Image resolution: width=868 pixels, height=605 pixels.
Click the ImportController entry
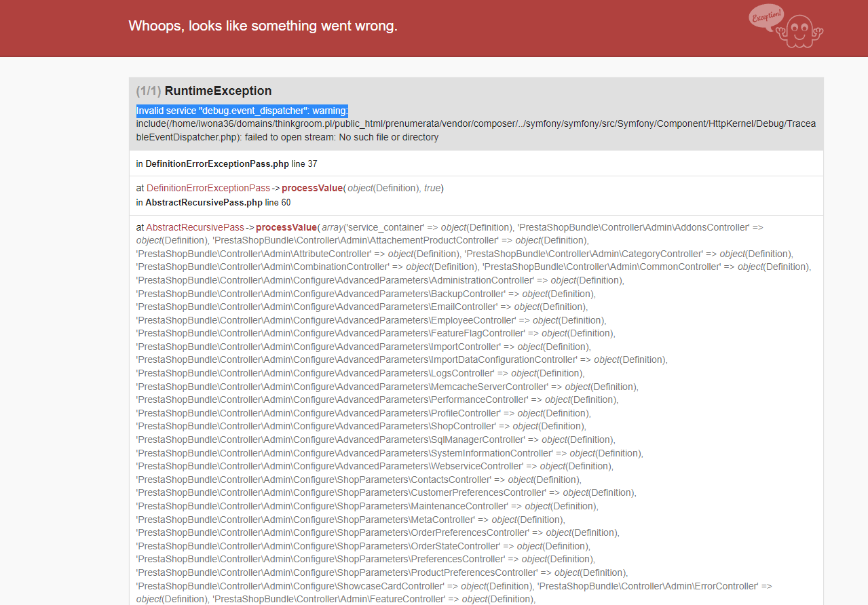pos(318,347)
